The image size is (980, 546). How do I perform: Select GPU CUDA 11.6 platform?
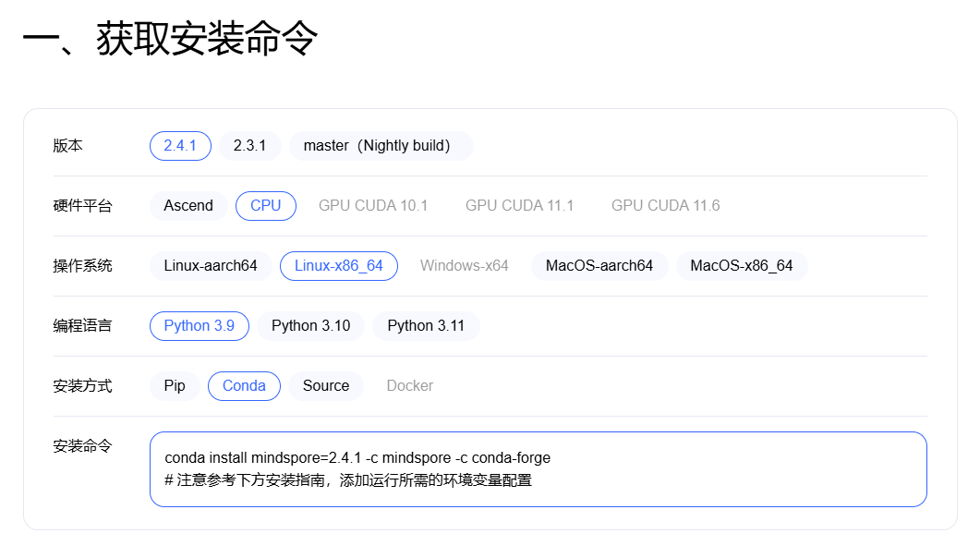pyautogui.click(x=665, y=205)
